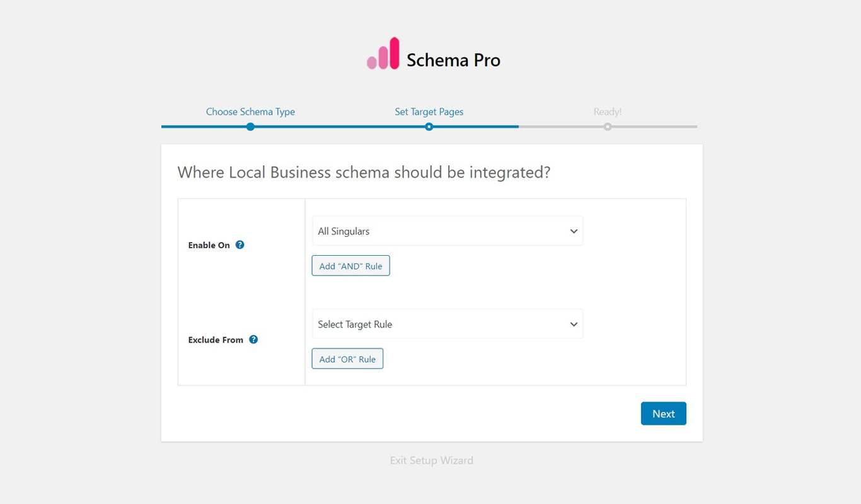This screenshot has width=861, height=504.
Task: Click the Set Target Pages progress dot
Action: (429, 126)
